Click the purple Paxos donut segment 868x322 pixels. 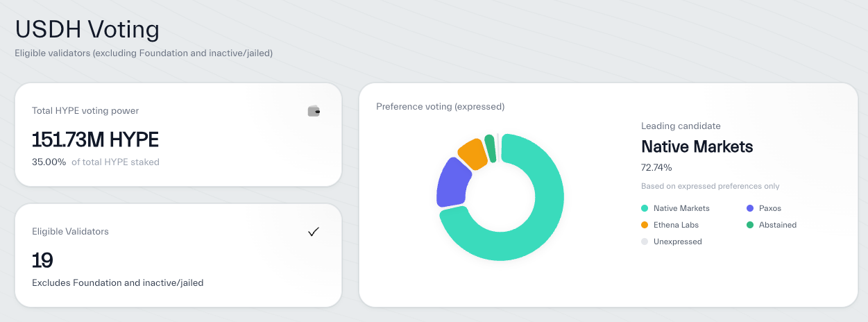point(453,182)
